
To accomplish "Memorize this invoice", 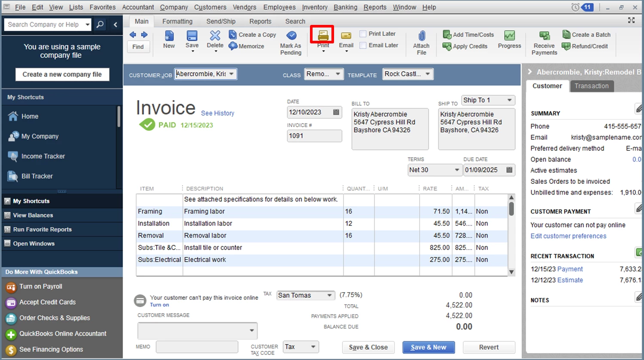I will [246, 46].
